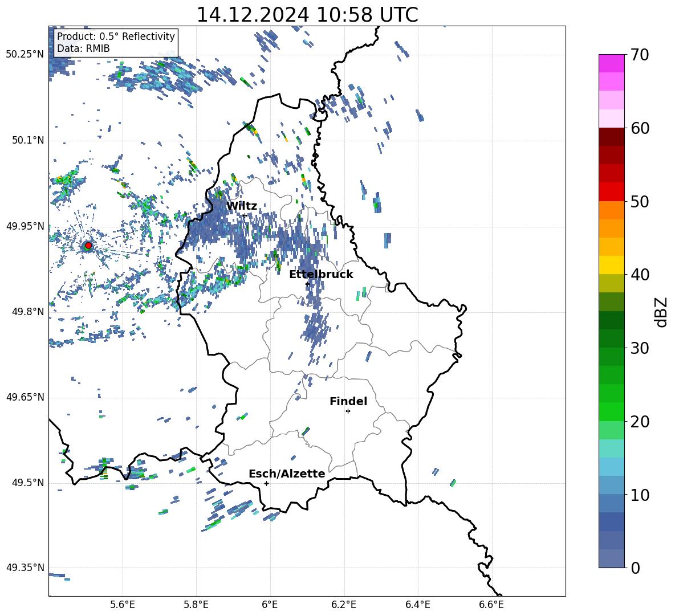Click the colorbar tick label 0
The image size is (675, 616).
(635, 568)
